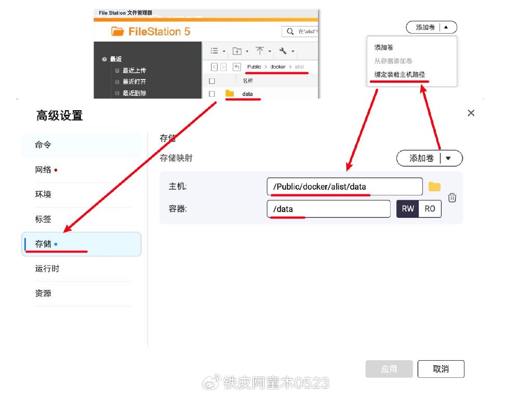
Task: Click the 应用 button to apply settings
Action: click(x=389, y=369)
